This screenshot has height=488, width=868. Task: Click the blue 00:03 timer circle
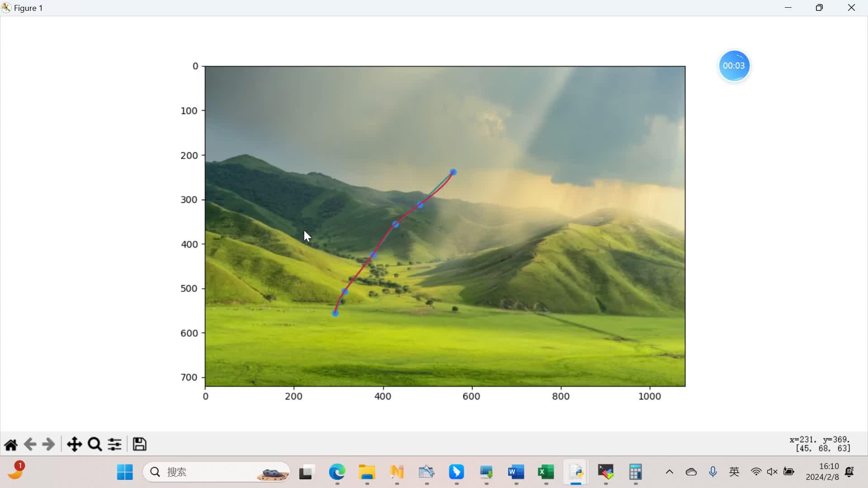[733, 66]
